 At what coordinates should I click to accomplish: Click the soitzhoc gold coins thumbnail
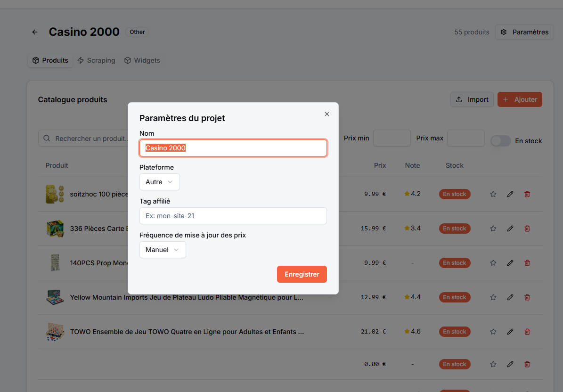(55, 194)
